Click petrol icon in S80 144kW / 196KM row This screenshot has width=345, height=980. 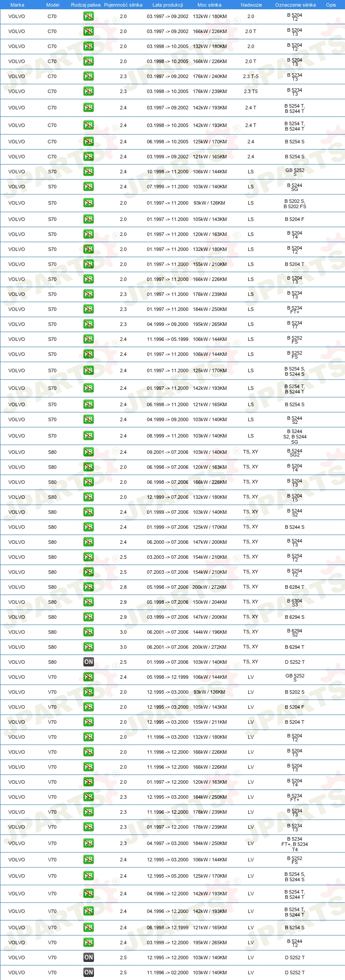click(88, 632)
